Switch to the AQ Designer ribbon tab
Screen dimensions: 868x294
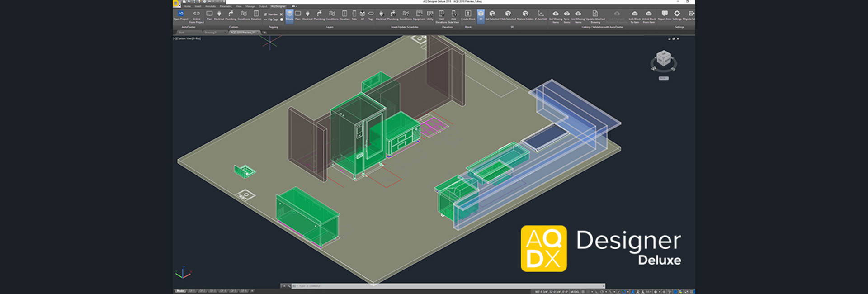pyautogui.click(x=278, y=6)
